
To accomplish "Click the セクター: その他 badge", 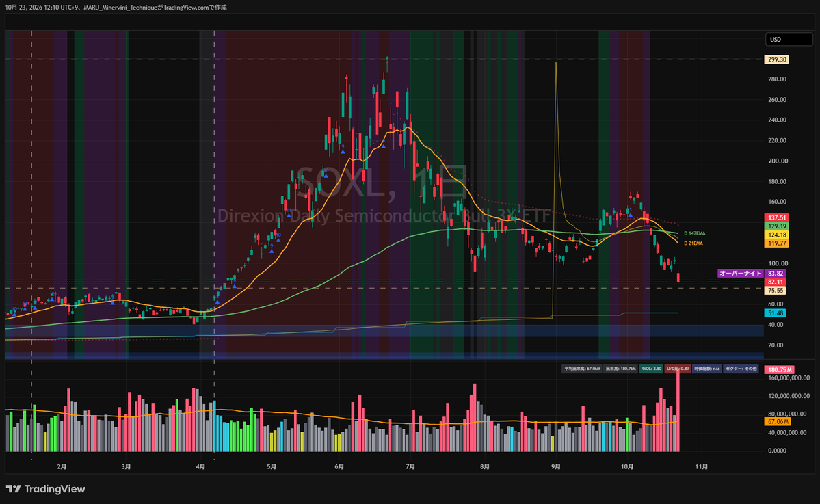I will click(741, 369).
